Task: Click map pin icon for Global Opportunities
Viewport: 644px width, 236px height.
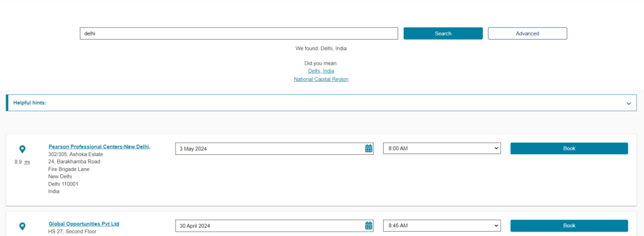Action: tap(23, 226)
